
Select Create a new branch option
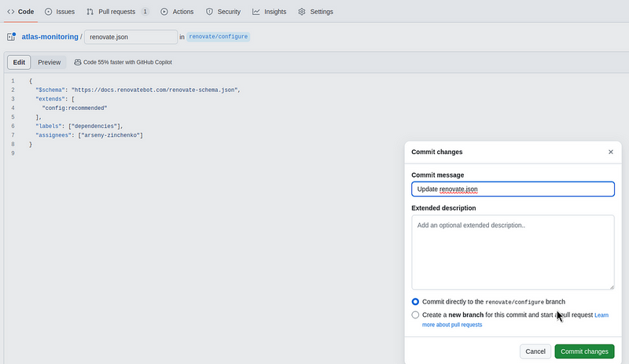pos(415,315)
